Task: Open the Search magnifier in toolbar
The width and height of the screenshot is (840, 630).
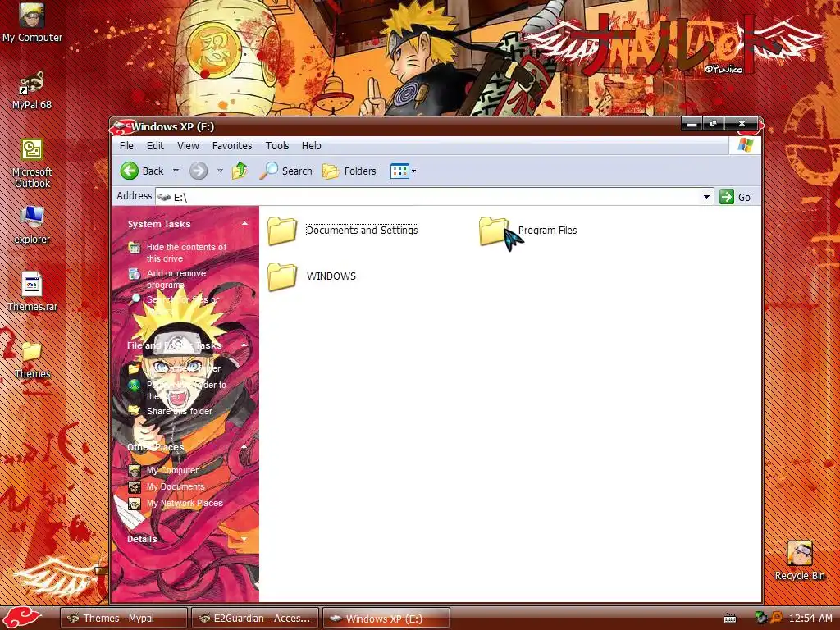Action: point(286,171)
